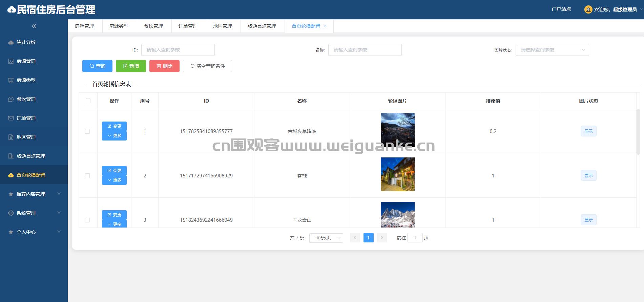Click 变更 for 古城夜幕降临 row
Image resolution: width=644 pixels, height=302 pixels.
click(x=114, y=126)
